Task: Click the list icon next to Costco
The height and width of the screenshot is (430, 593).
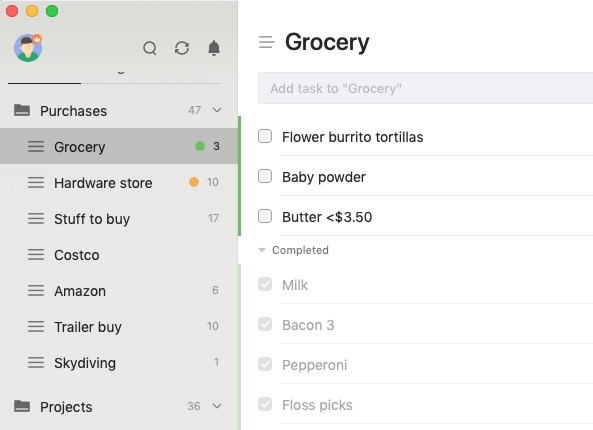Action: click(x=36, y=255)
